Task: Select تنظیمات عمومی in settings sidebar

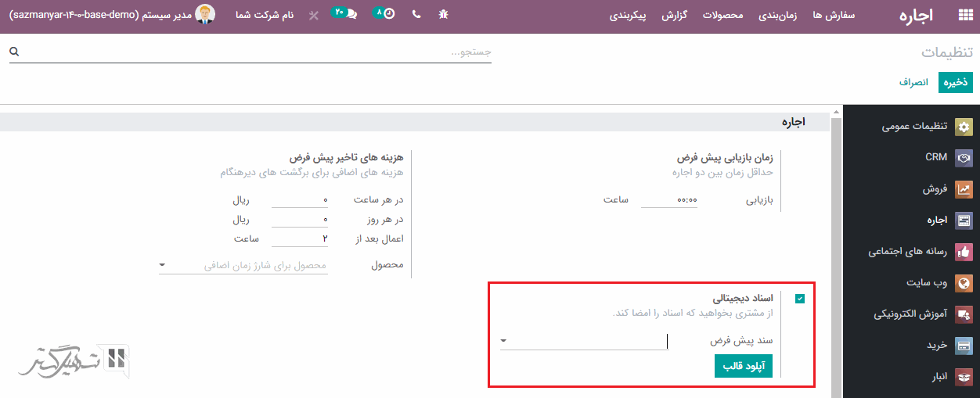Action: [x=914, y=127]
